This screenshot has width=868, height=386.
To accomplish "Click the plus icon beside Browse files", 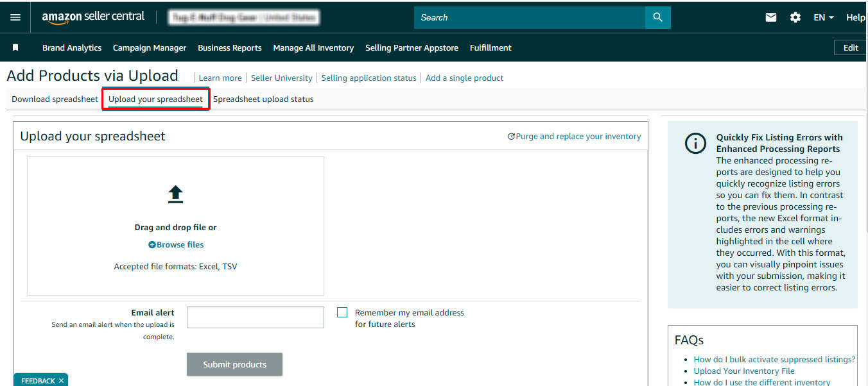I will tap(152, 244).
